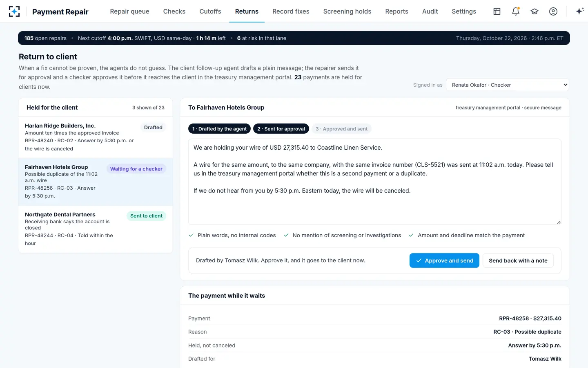Click the Next cutoff 4:00 p.m. text
This screenshot has width=588, height=368.
pos(151,38)
